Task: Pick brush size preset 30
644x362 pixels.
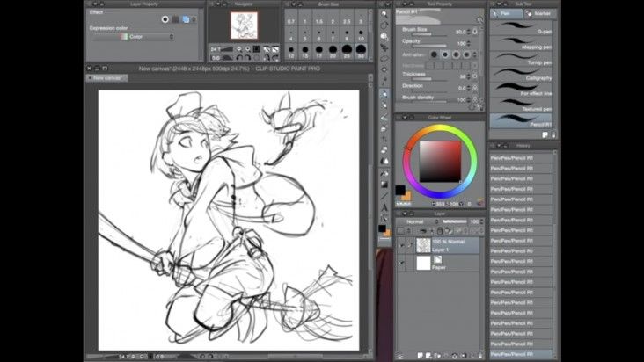Action: click(x=361, y=52)
